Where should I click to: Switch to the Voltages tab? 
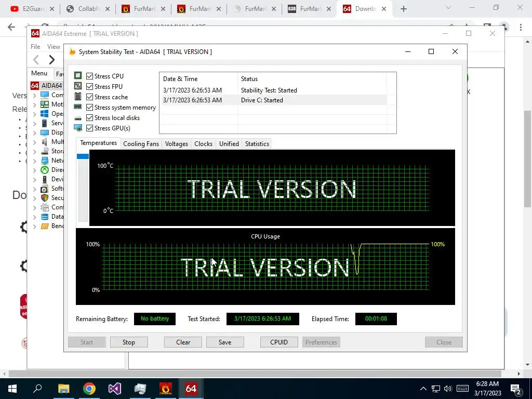177,144
